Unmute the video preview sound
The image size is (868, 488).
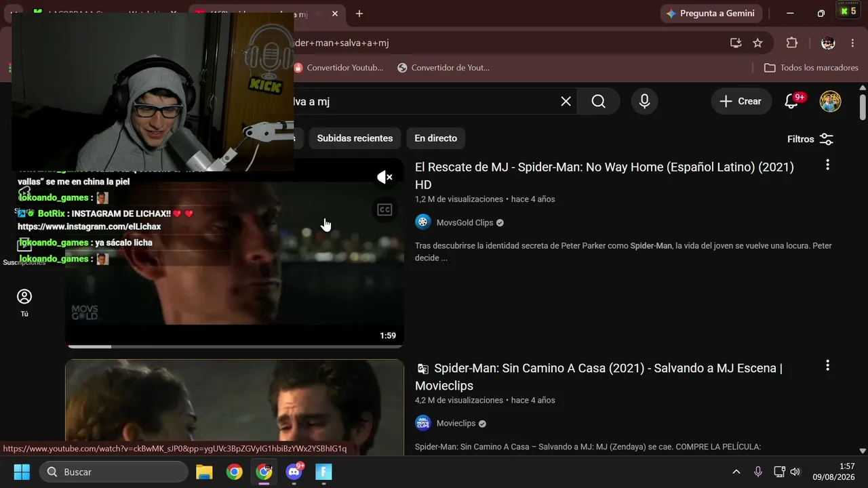(384, 178)
